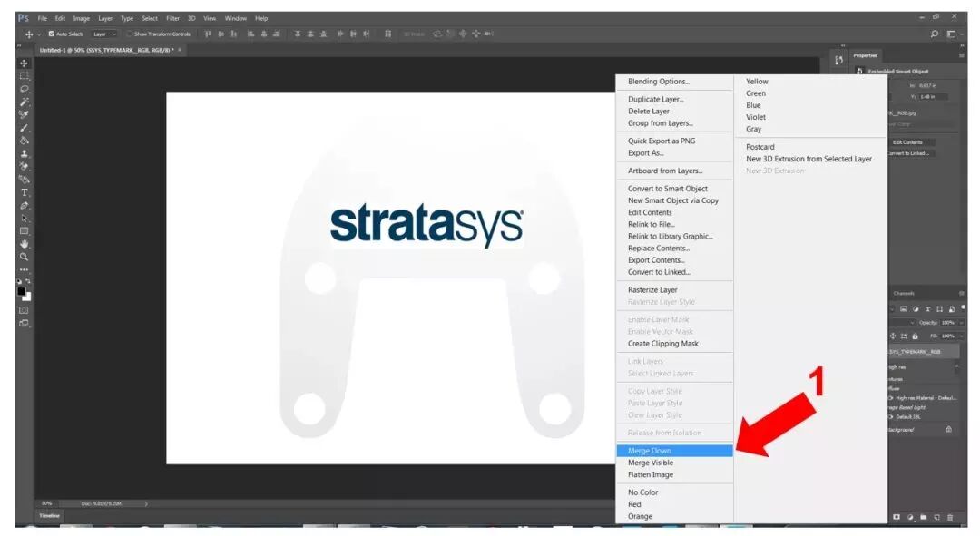Open the Properties panel menu
The height and width of the screenshot is (536, 980).
(961, 55)
